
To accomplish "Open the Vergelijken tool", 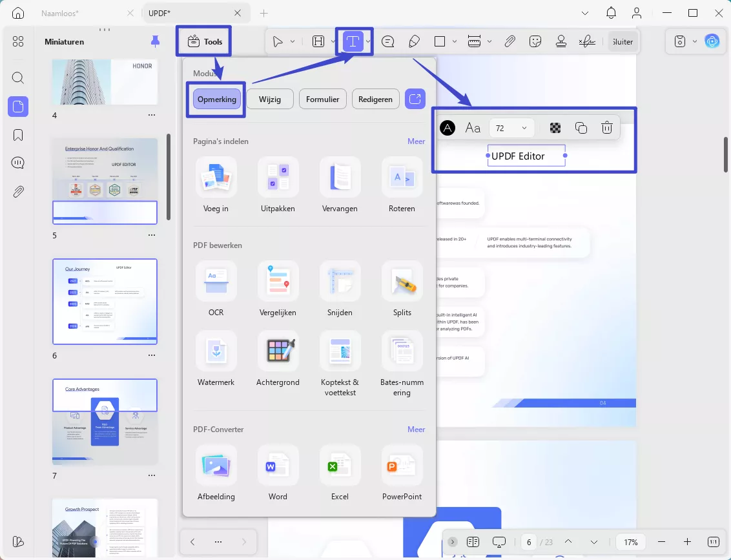I will tap(278, 281).
